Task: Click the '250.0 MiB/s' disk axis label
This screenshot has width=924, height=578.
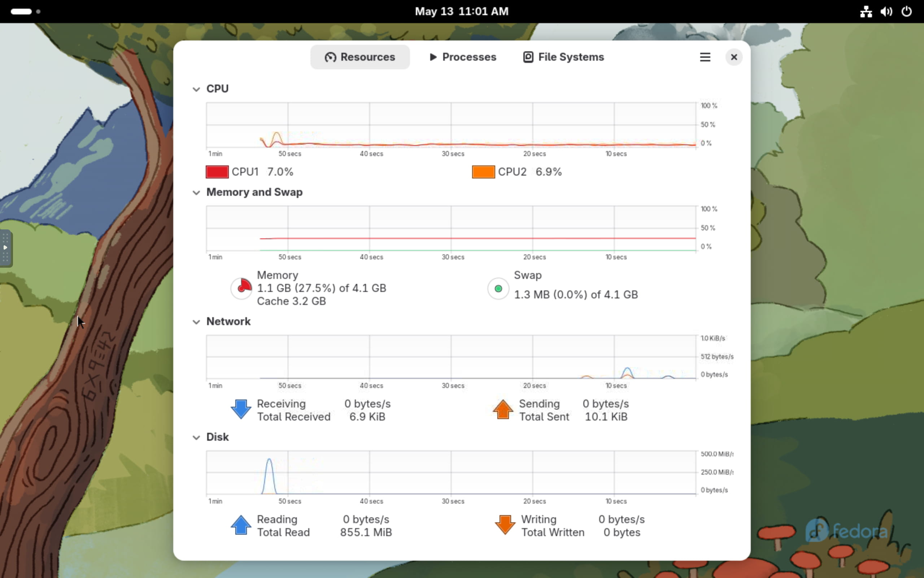Action: point(717,472)
